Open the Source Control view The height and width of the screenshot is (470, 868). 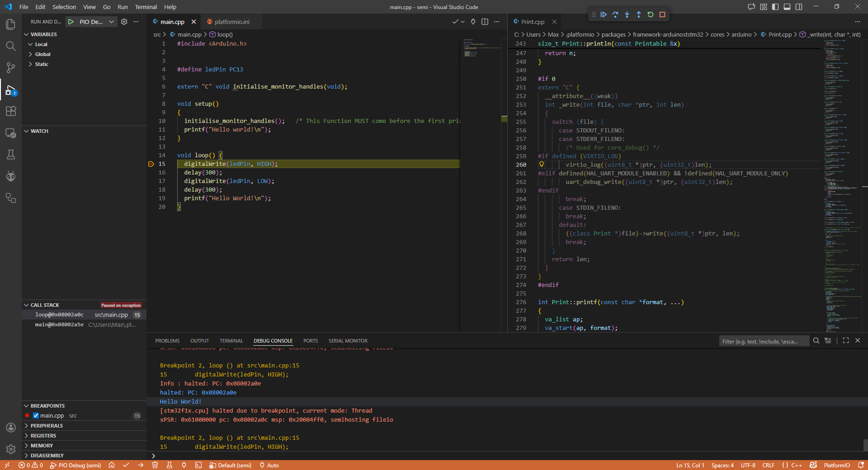(x=11, y=68)
